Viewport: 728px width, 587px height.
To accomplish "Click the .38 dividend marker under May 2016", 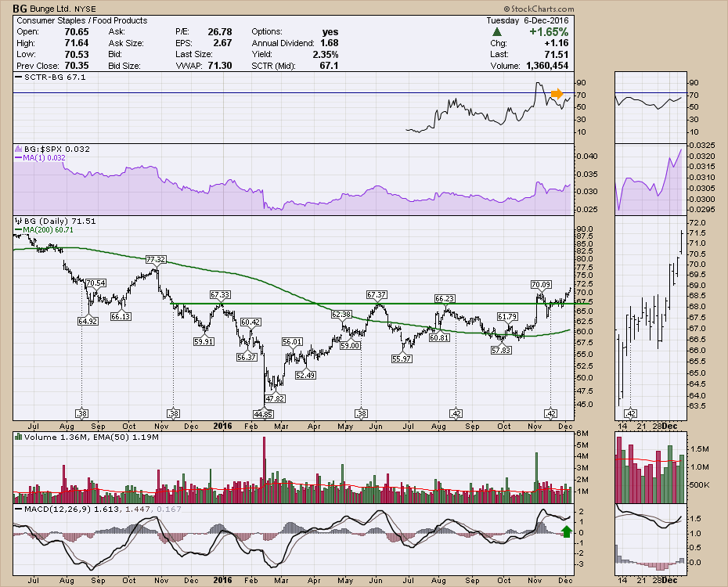I will click(361, 413).
